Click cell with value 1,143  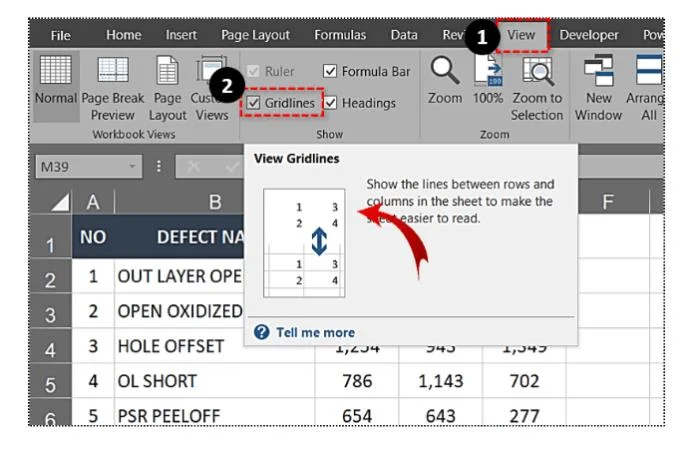(x=440, y=381)
